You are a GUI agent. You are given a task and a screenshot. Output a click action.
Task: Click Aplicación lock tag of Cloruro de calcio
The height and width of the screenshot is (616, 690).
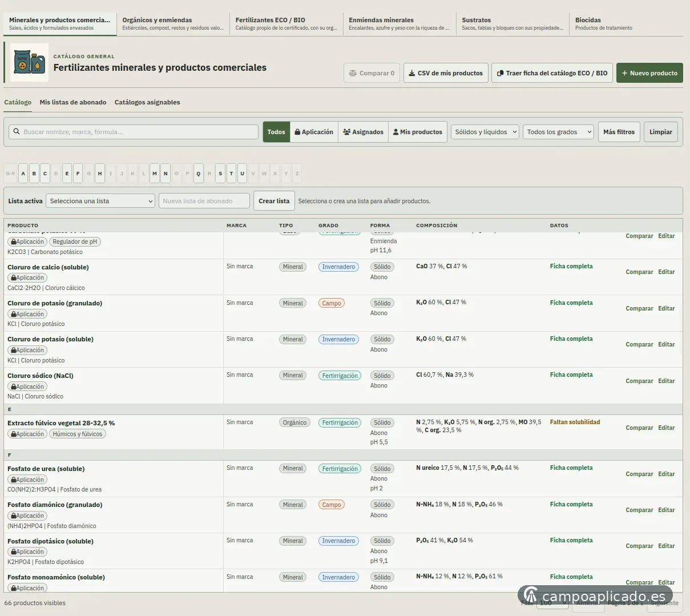tap(27, 278)
